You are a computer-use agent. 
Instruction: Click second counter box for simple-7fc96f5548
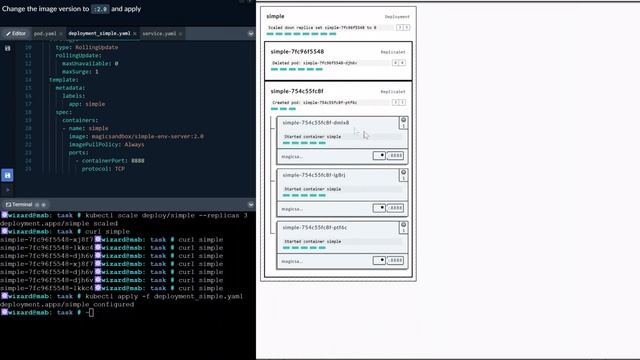pos(402,63)
